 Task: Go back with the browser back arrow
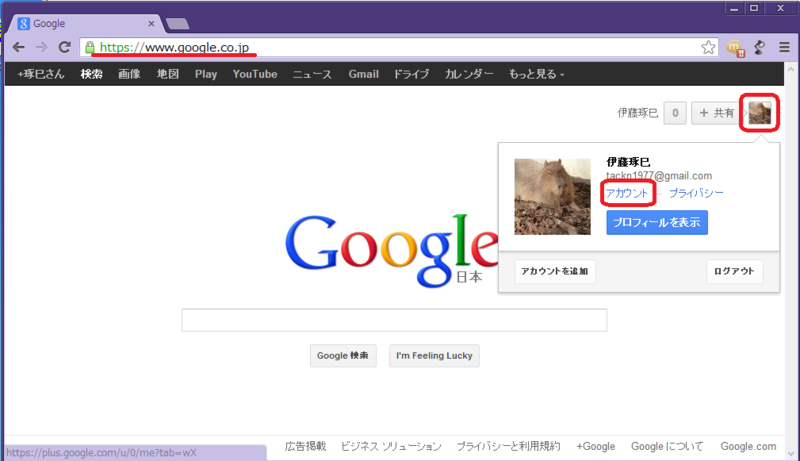coord(19,47)
